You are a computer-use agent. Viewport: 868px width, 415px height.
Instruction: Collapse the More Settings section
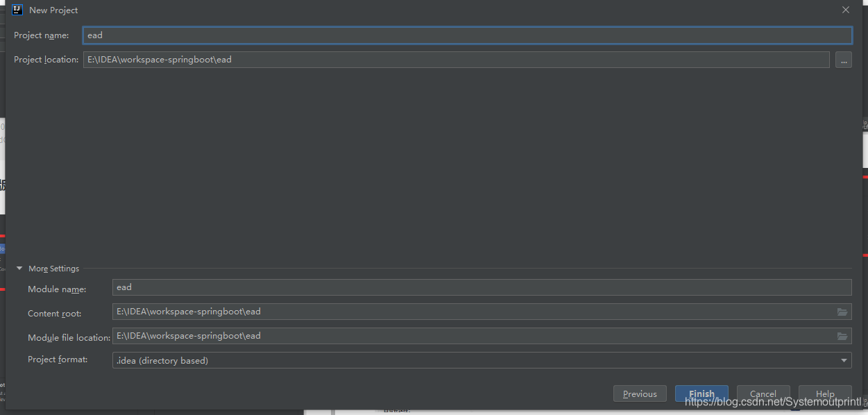19,269
